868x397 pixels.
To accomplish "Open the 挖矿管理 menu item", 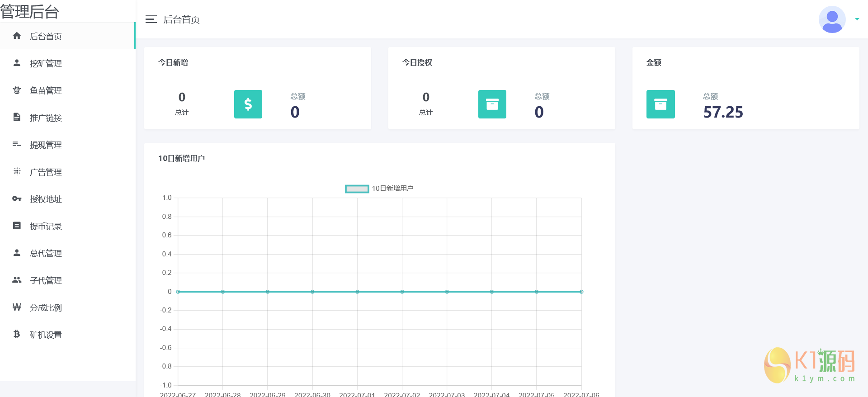I will [46, 63].
